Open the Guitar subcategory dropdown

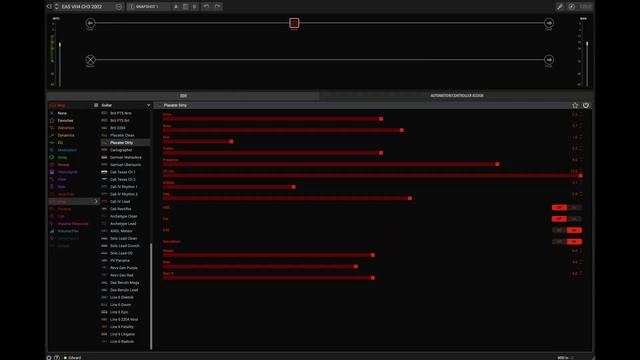pyautogui.click(x=126, y=105)
